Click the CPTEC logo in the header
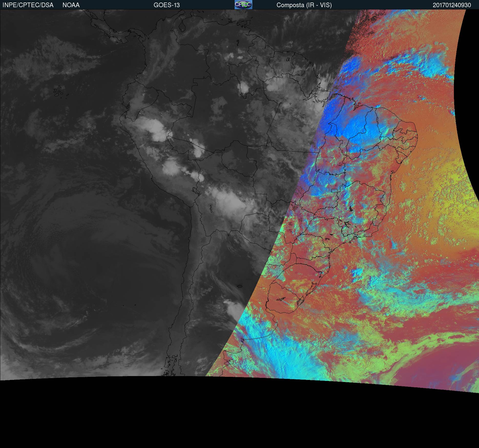The image size is (479, 448). click(243, 5)
